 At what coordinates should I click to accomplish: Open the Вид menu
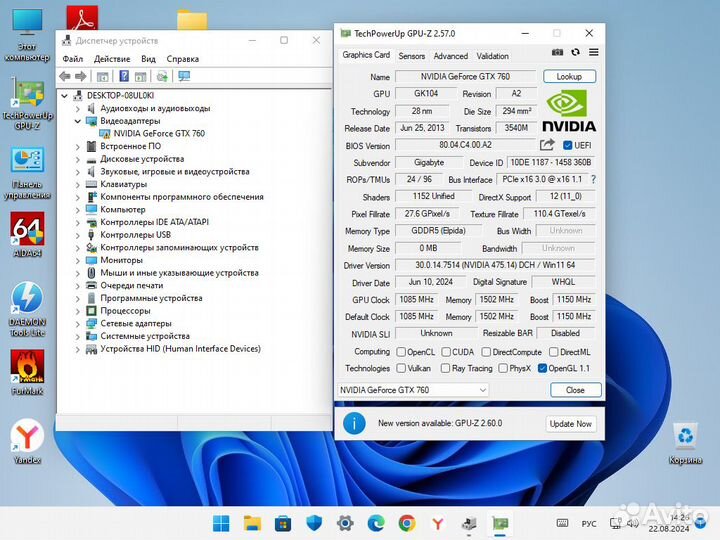tap(148, 59)
